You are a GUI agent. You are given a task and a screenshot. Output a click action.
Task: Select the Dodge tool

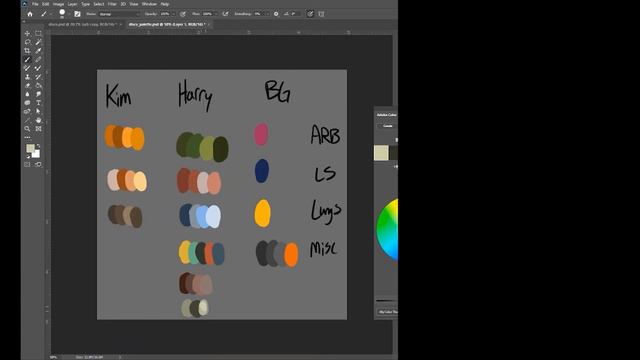tap(38, 94)
